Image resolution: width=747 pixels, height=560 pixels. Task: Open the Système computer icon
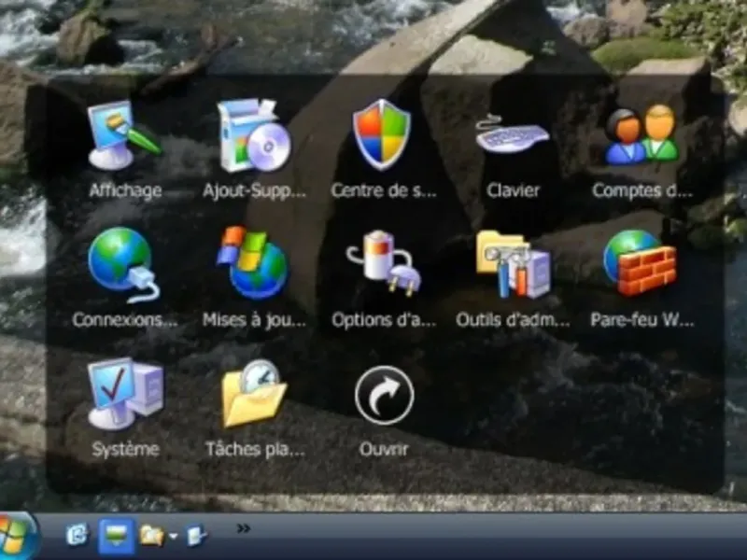tap(125, 394)
